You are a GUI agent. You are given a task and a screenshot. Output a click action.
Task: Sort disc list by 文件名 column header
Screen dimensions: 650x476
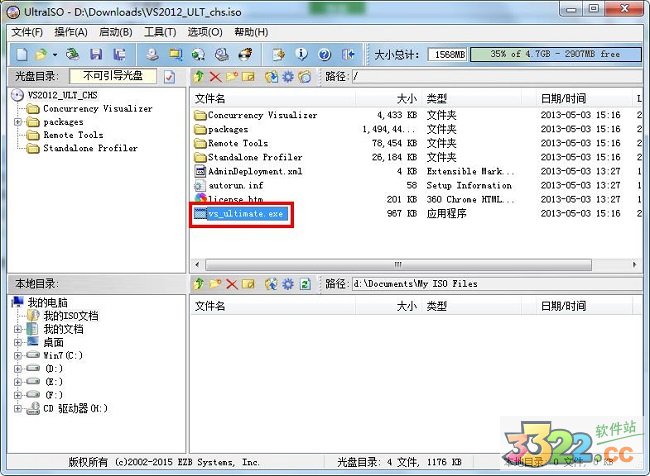point(274,99)
